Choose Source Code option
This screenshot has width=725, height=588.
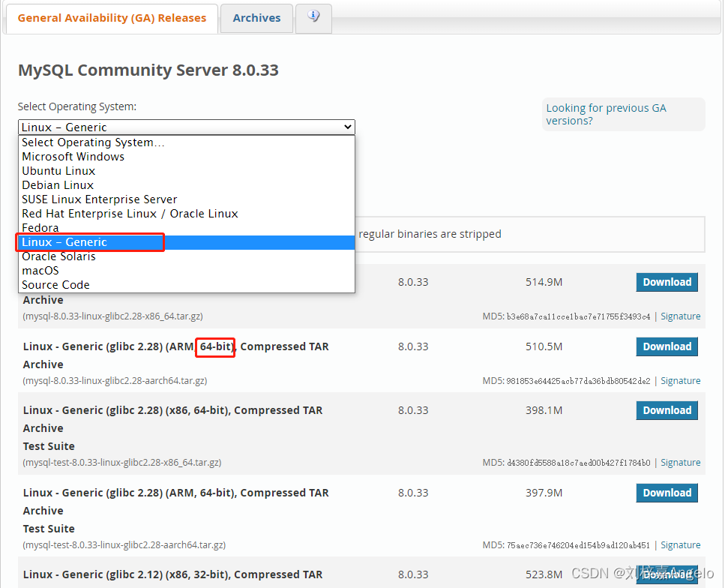(x=187, y=285)
